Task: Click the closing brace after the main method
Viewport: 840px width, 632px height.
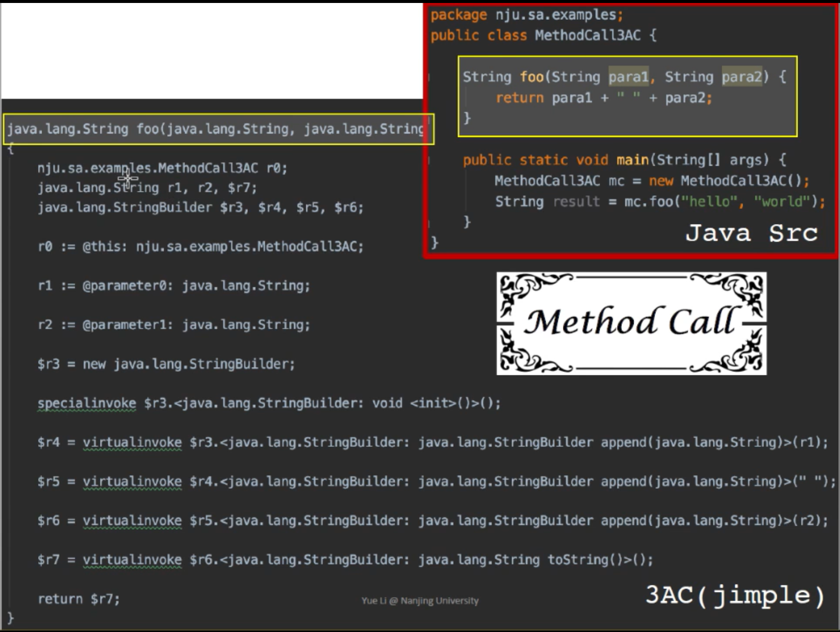Action: pos(467,222)
